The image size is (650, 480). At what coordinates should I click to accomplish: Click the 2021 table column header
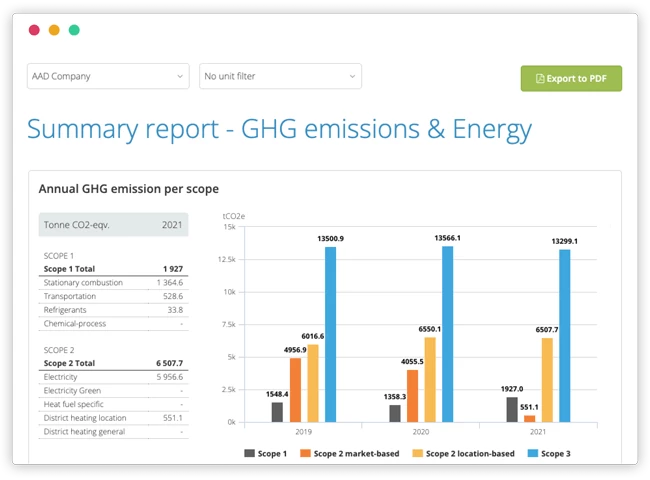click(172, 225)
